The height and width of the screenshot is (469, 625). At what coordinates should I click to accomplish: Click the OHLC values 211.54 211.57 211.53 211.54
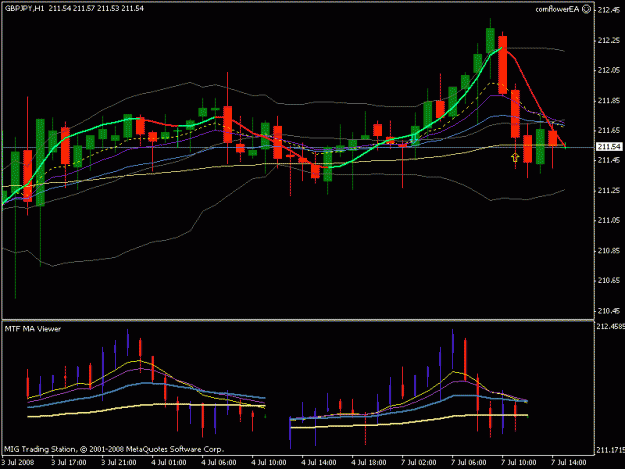pyautogui.click(x=96, y=8)
